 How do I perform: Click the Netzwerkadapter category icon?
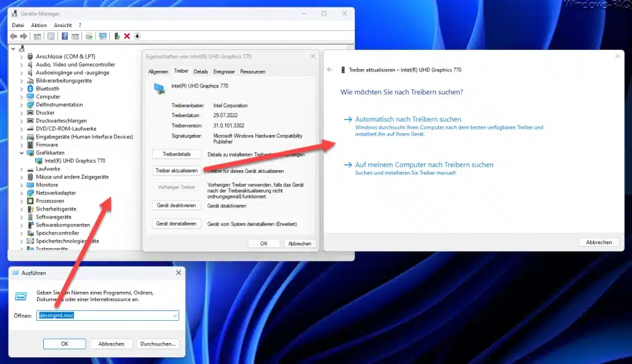point(30,193)
